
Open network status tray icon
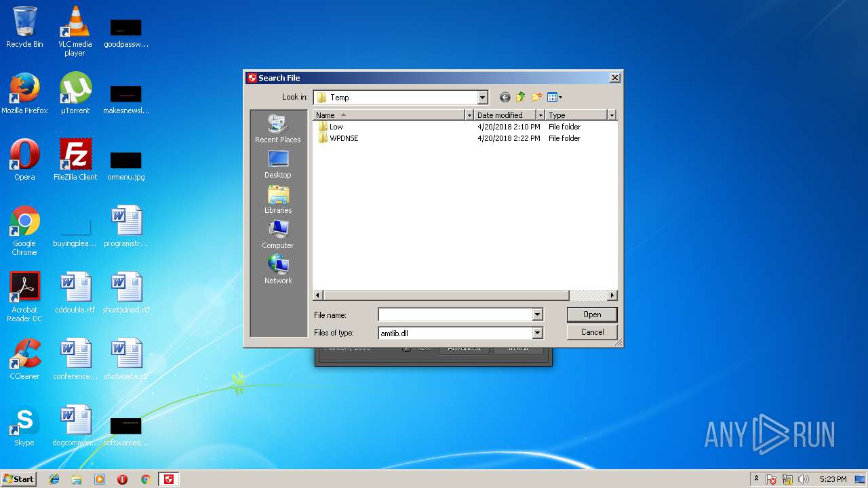(x=788, y=479)
